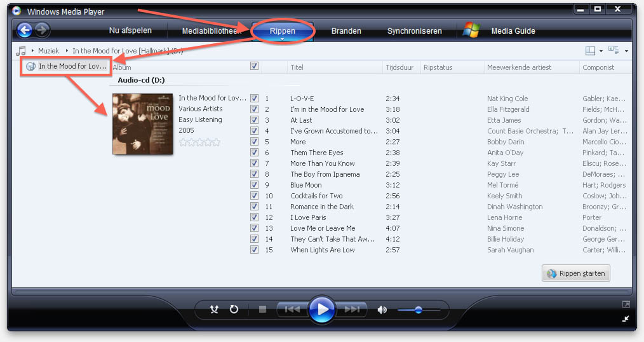Image resolution: width=644 pixels, height=342 pixels.
Task: Rate the album with the fifth star
Action: coord(216,142)
